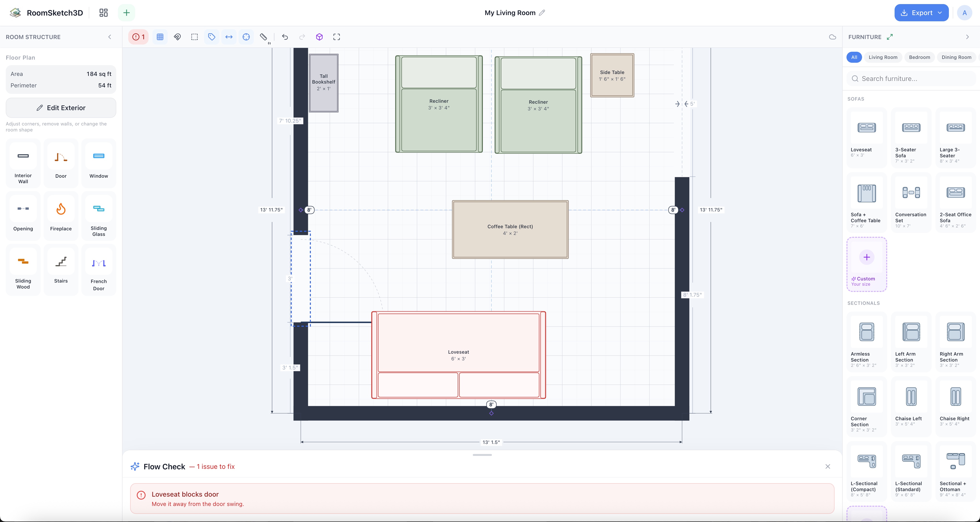The height and width of the screenshot is (522, 980).
Task: Create a Custom size sofa
Action: click(x=867, y=265)
